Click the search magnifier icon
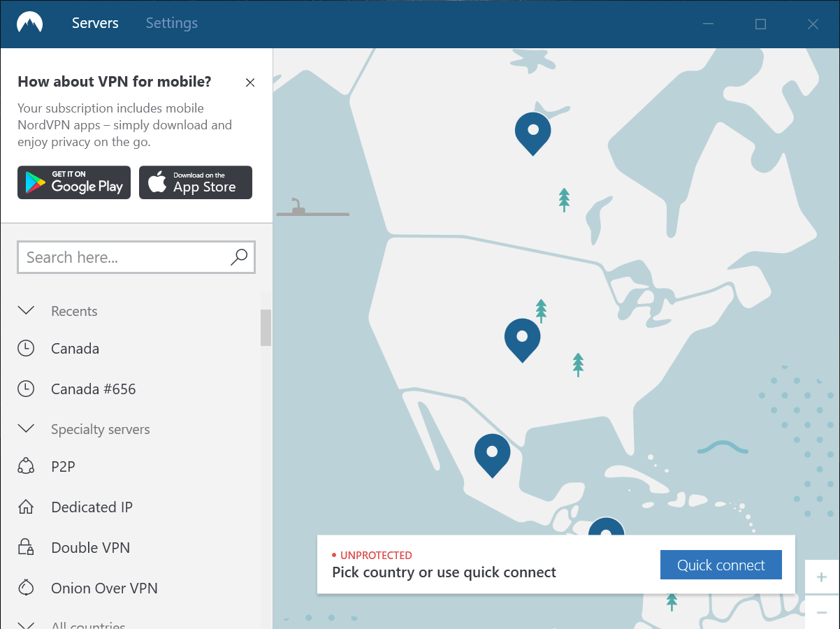The image size is (840, 629). pyautogui.click(x=238, y=257)
